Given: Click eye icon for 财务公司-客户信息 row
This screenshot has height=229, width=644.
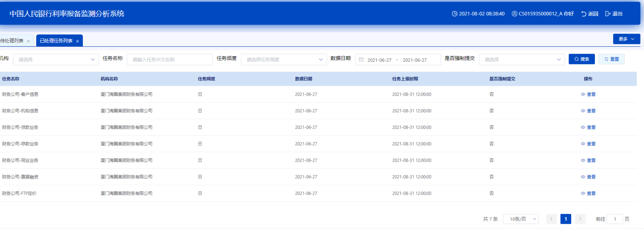Looking at the screenshot, I should (583, 94).
